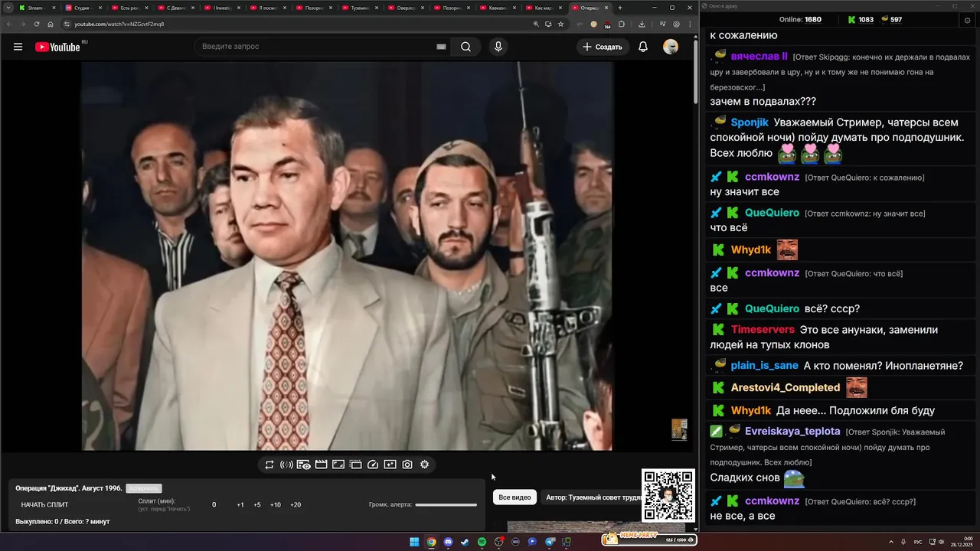This screenshot has height=551, width=980.
Task: Click the sound wave icon in player toolbar
Action: pos(286,465)
